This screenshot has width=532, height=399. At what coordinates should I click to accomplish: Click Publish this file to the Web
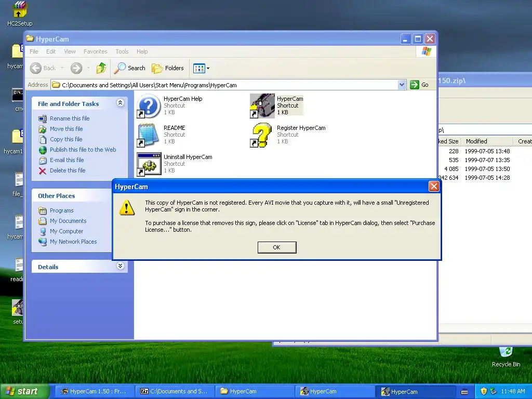coord(83,150)
